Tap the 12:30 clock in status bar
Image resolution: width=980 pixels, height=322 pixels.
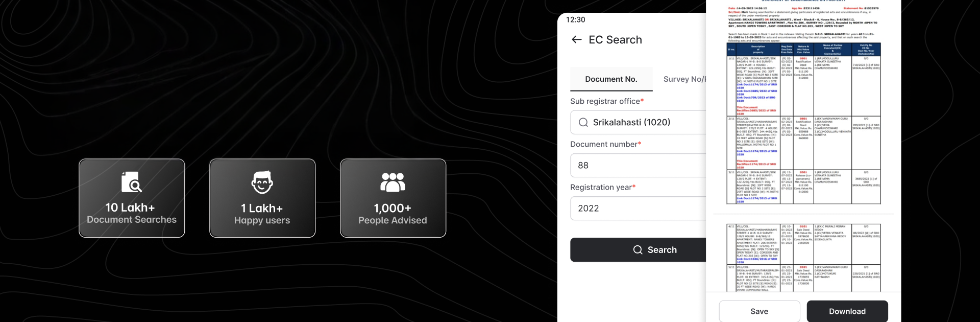tap(575, 19)
